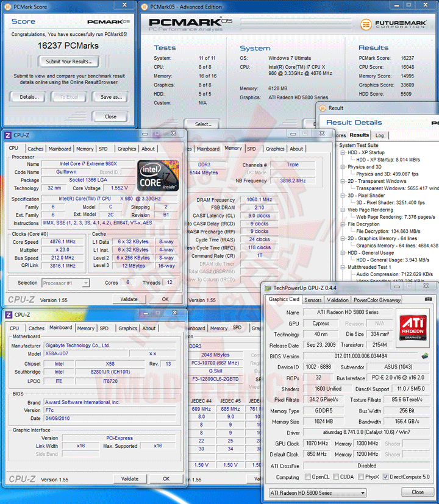Enable the CUDA checkbox in GPU-Z

point(336,477)
